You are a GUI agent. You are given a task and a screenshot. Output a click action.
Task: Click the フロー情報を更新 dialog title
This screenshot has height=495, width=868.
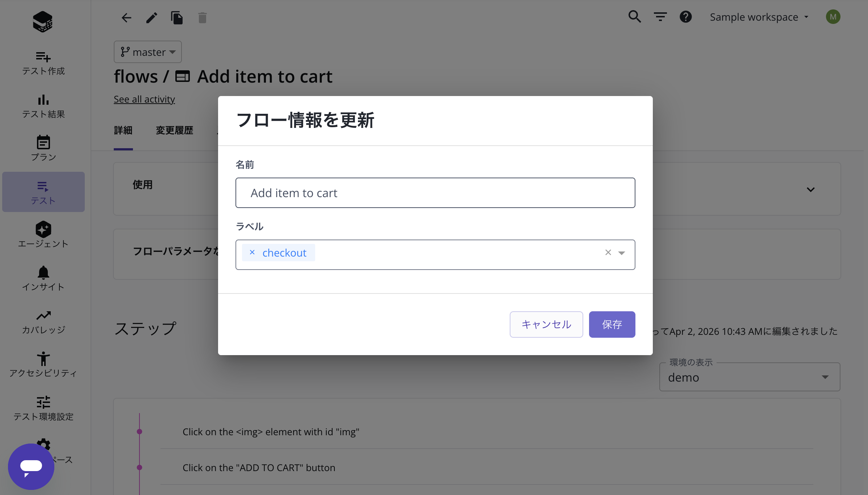(x=305, y=120)
